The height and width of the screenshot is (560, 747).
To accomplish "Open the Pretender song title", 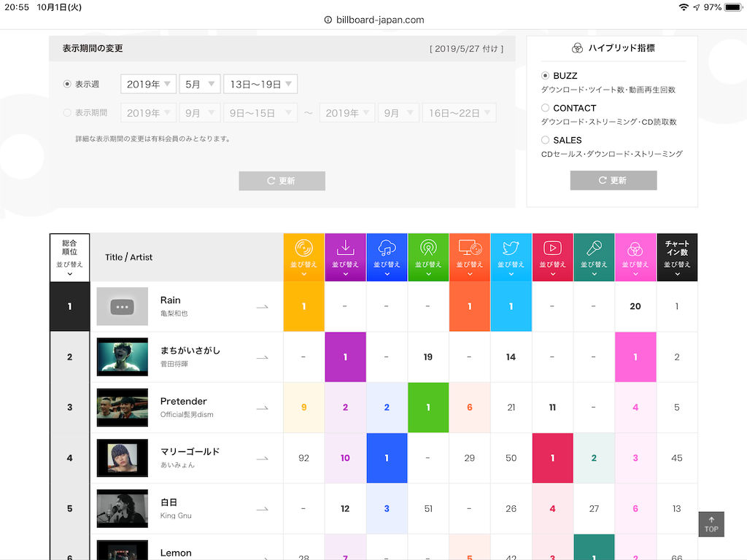I will [183, 402].
